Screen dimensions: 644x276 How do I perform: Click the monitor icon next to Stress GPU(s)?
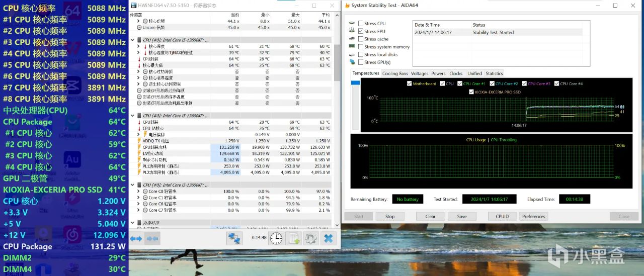click(352, 62)
